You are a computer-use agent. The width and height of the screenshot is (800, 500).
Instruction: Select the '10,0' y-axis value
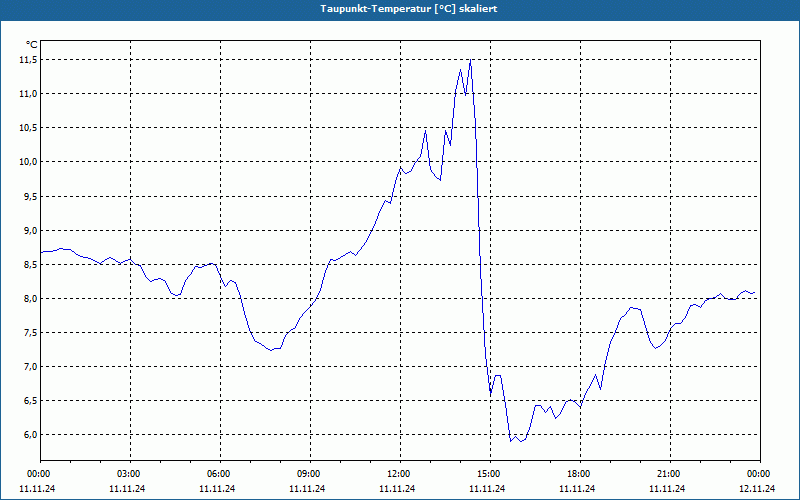tap(28, 162)
